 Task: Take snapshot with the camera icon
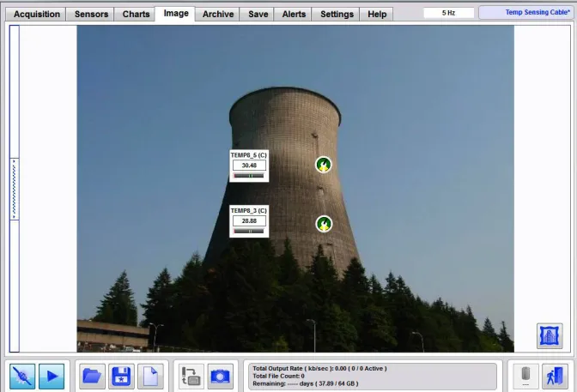(221, 377)
